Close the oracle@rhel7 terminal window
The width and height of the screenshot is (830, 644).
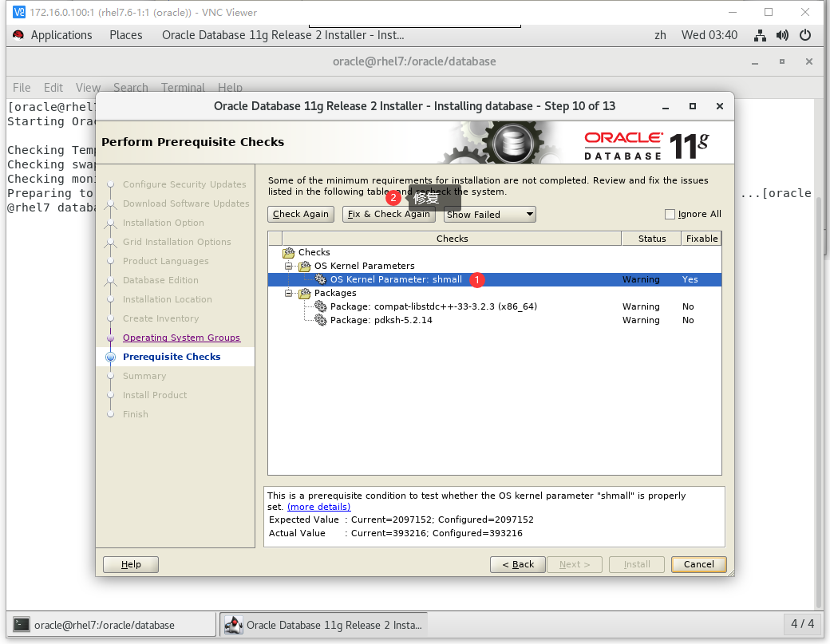click(808, 62)
